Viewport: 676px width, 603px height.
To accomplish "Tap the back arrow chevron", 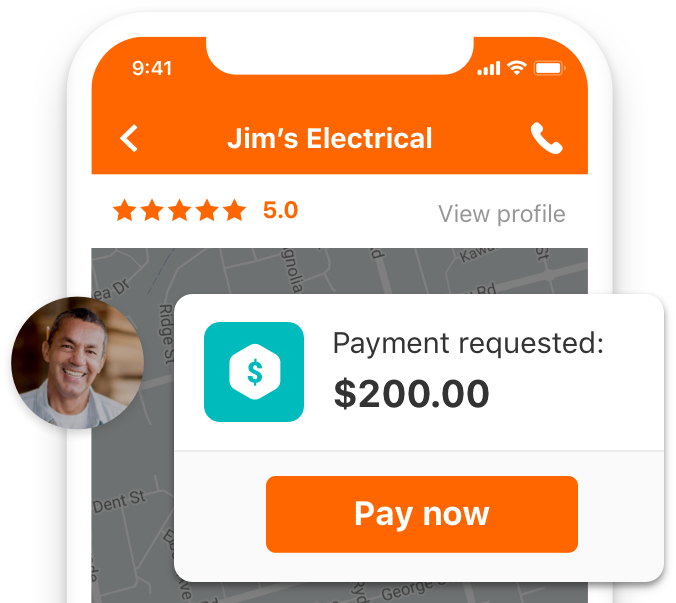I will 128,138.
